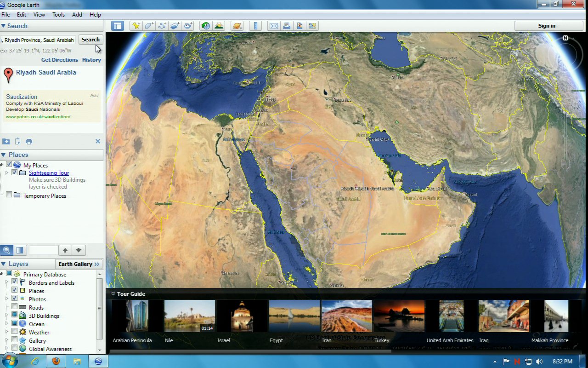Image resolution: width=588 pixels, height=368 pixels.
Task: Hide the sidebar using the toolbar icon
Action: point(118,26)
